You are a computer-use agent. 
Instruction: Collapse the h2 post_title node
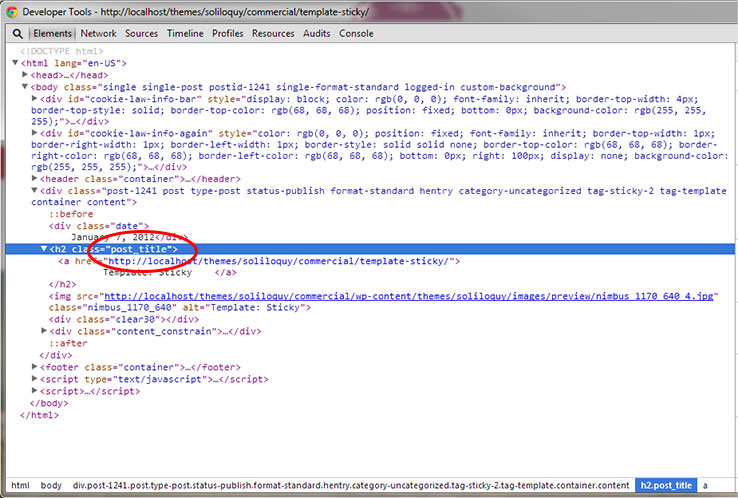(44, 249)
